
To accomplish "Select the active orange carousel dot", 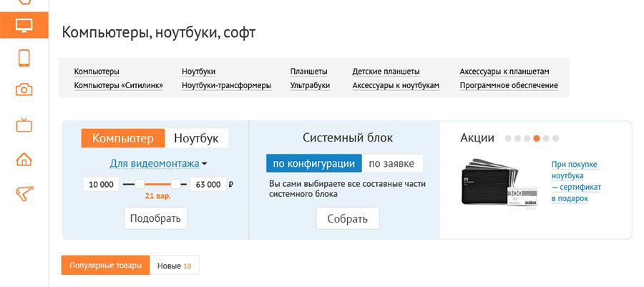I will pyautogui.click(x=537, y=138).
